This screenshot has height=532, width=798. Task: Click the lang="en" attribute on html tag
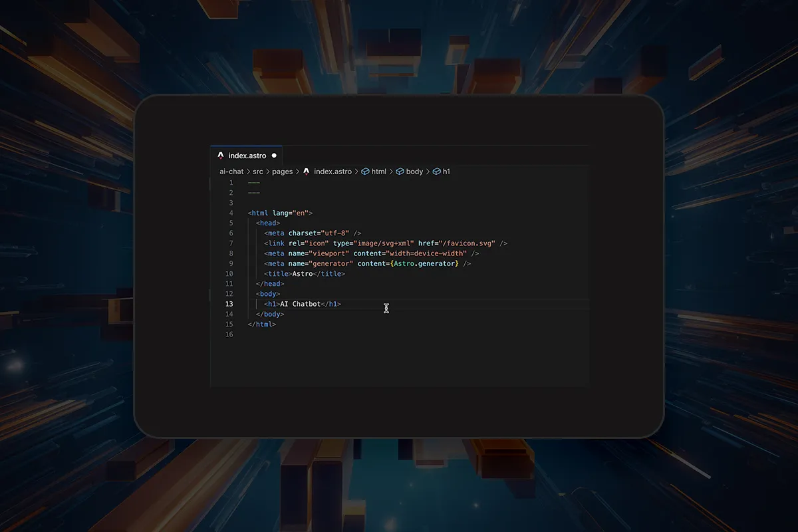tap(290, 213)
